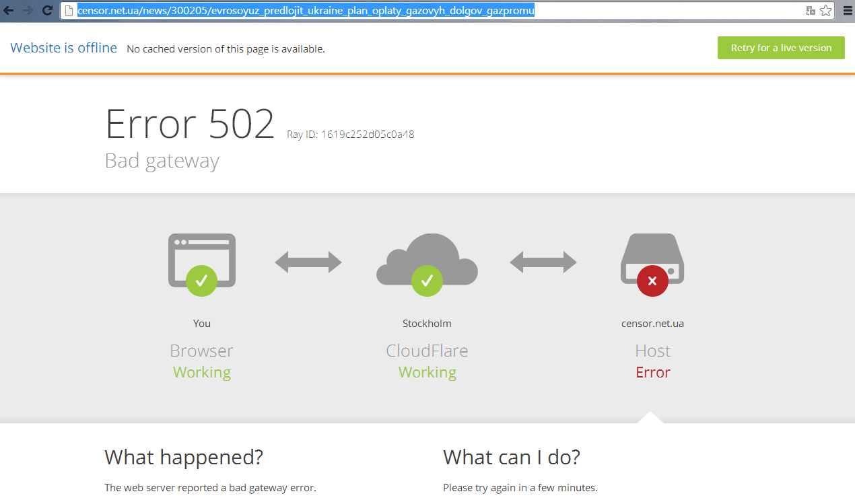The height and width of the screenshot is (504, 855).
Task: Click the CloudFlare cloud icon
Action: [x=427, y=265]
